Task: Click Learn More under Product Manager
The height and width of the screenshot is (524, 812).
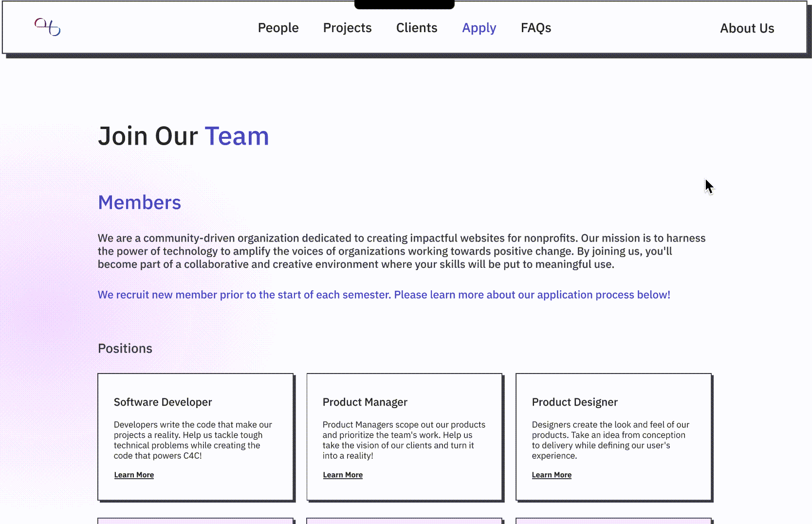Action: coord(343,475)
